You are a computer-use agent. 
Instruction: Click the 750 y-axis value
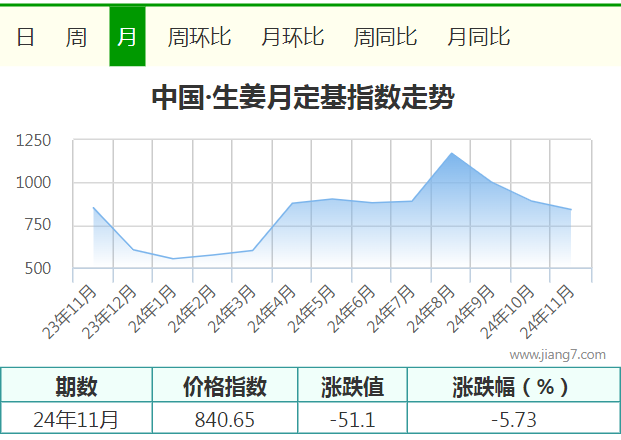[38, 225]
